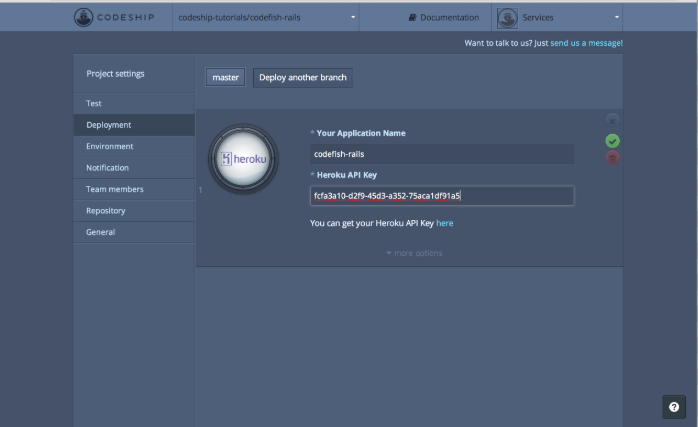This screenshot has height=427, width=698.
Task: Click the here link for Heroku API Key
Action: click(x=444, y=223)
